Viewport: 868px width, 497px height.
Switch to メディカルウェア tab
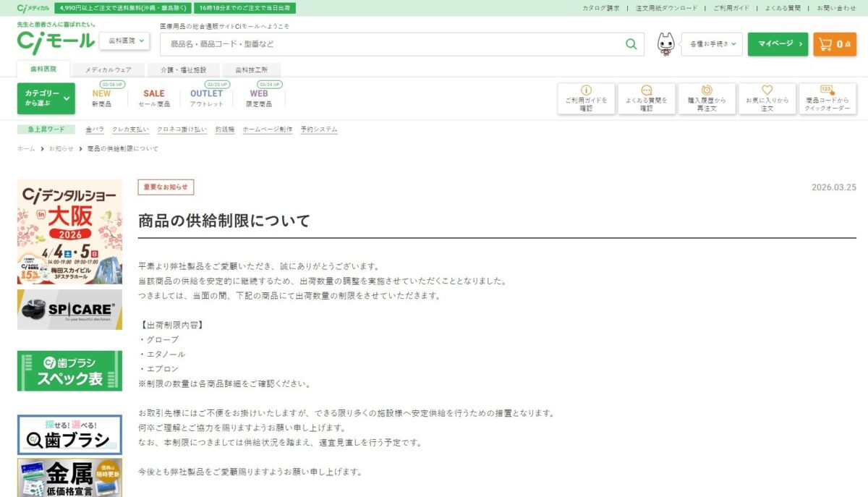pos(109,70)
